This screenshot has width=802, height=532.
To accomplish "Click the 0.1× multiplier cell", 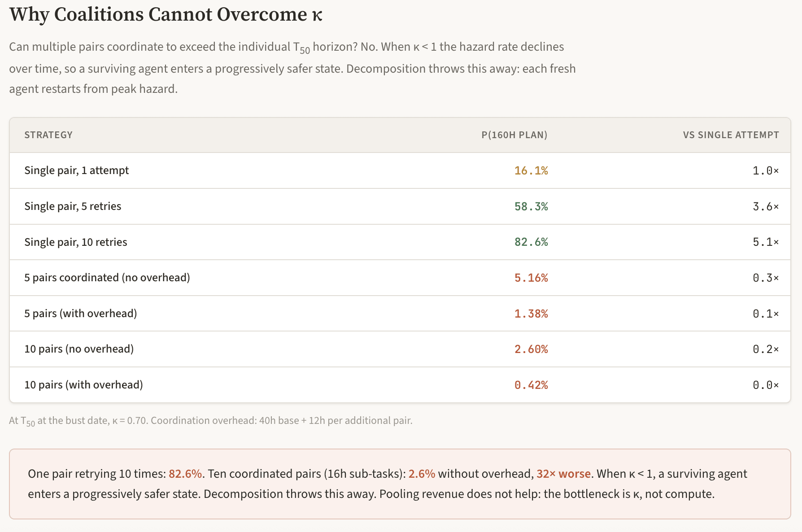I will pyautogui.click(x=766, y=314).
